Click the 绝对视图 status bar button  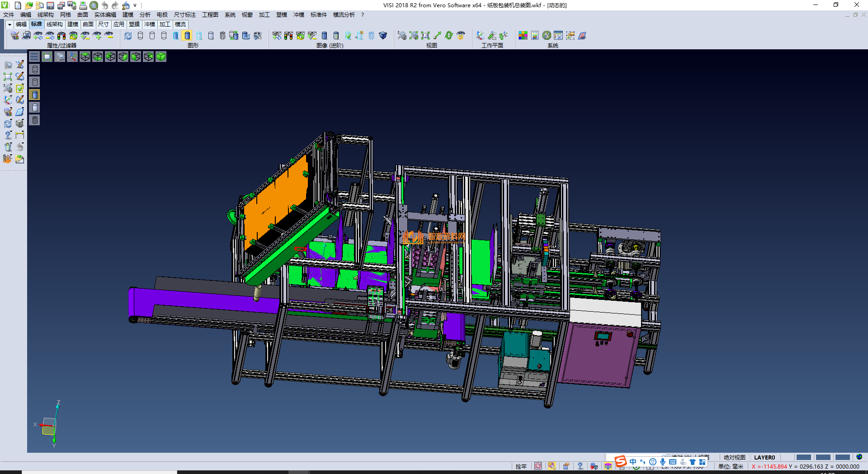coord(734,457)
